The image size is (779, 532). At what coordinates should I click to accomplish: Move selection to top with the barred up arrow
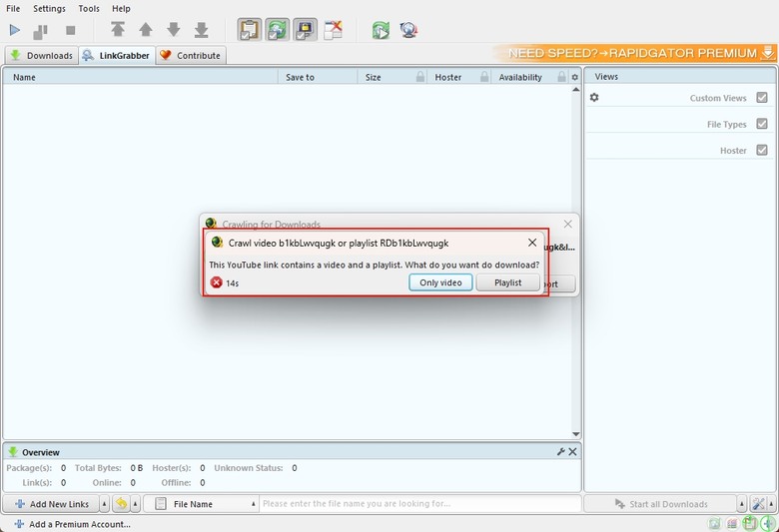tap(118, 29)
